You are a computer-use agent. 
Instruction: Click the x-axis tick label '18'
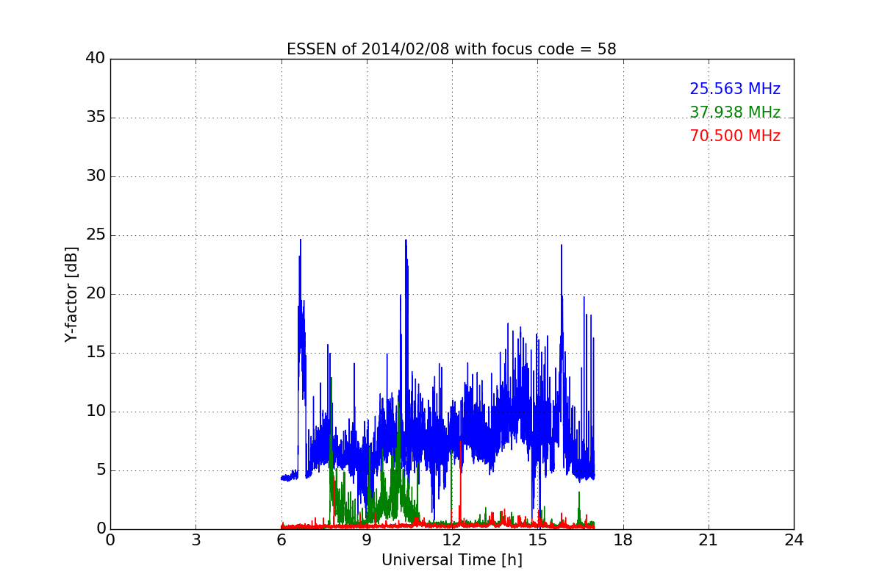pyautogui.click(x=623, y=540)
